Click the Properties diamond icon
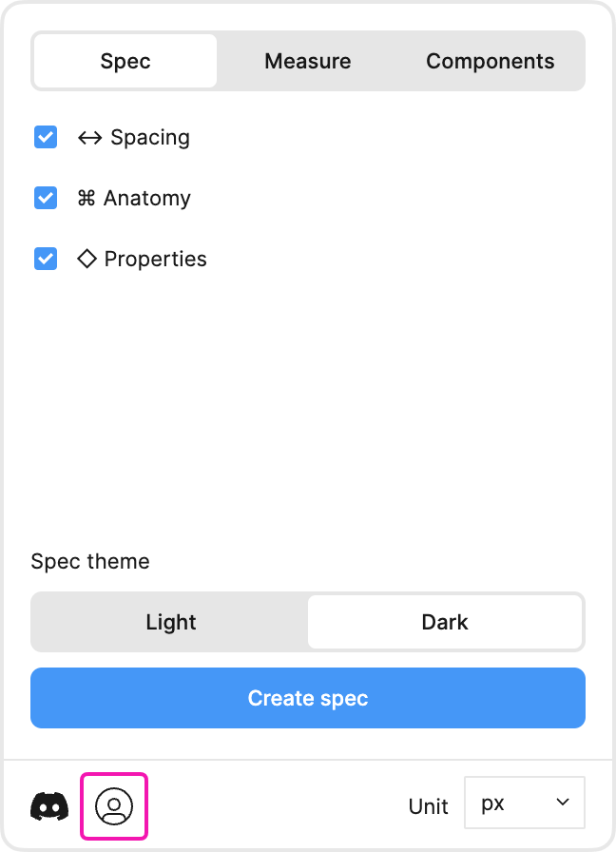The height and width of the screenshot is (852, 616). (87, 259)
